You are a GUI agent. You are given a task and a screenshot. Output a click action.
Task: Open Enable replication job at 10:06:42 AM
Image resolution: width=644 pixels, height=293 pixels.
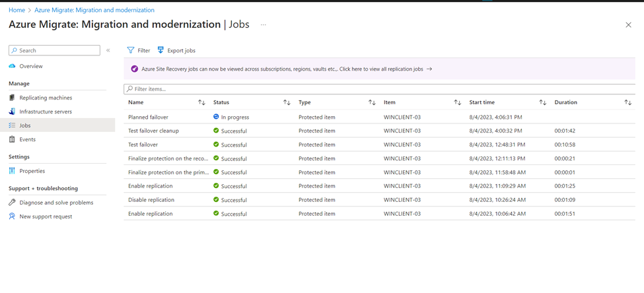coord(151,214)
